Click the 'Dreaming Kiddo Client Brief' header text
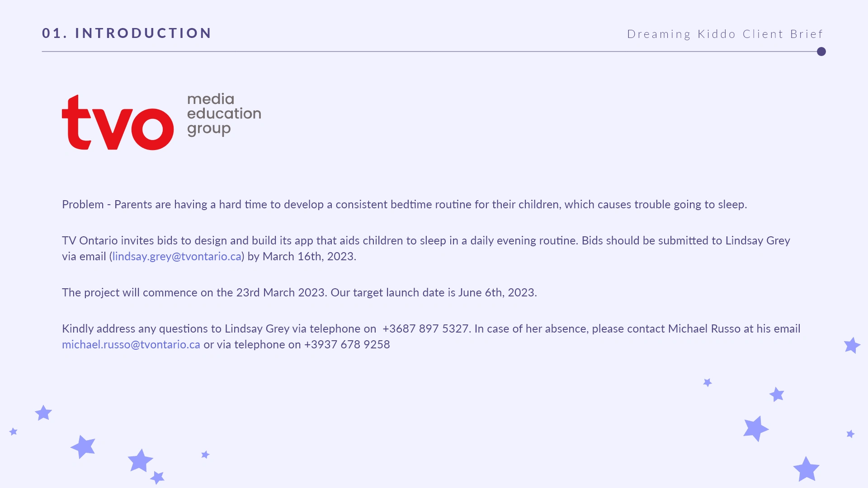 pyautogui.click(x=725, y=34)
